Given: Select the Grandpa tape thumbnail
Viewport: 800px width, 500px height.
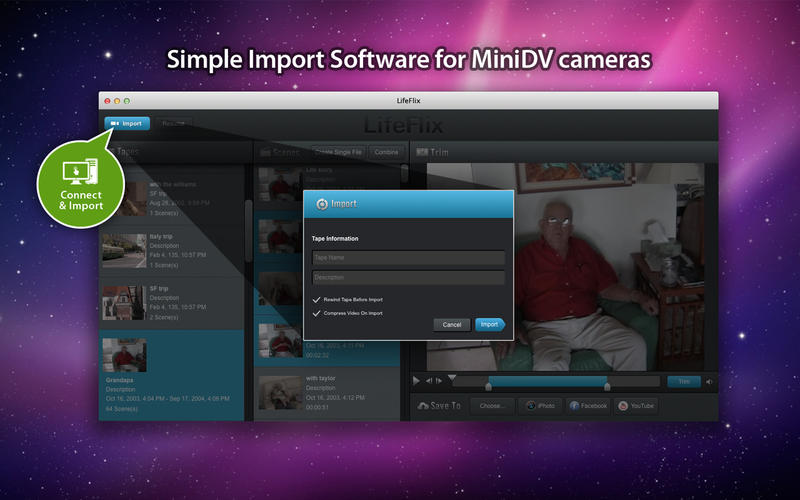Looking at the screenshot, I should point(125,355).
